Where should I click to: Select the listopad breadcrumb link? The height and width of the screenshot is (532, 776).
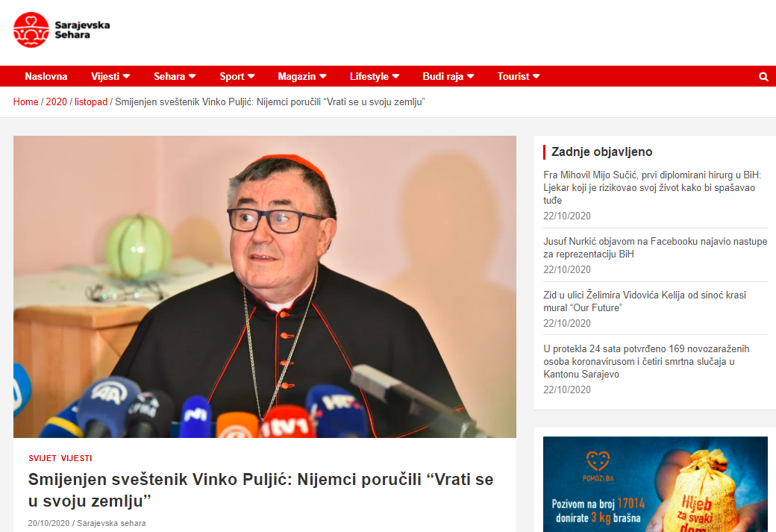(91, 102)
